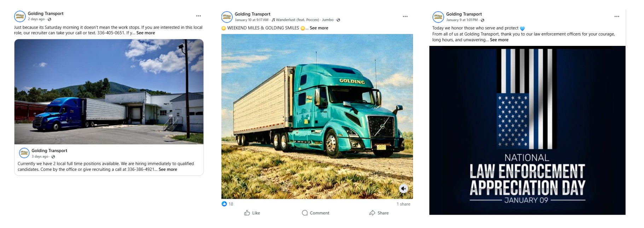Click Golding Transport avatar on right post
644x228 pixels.
tap(438, 17)
